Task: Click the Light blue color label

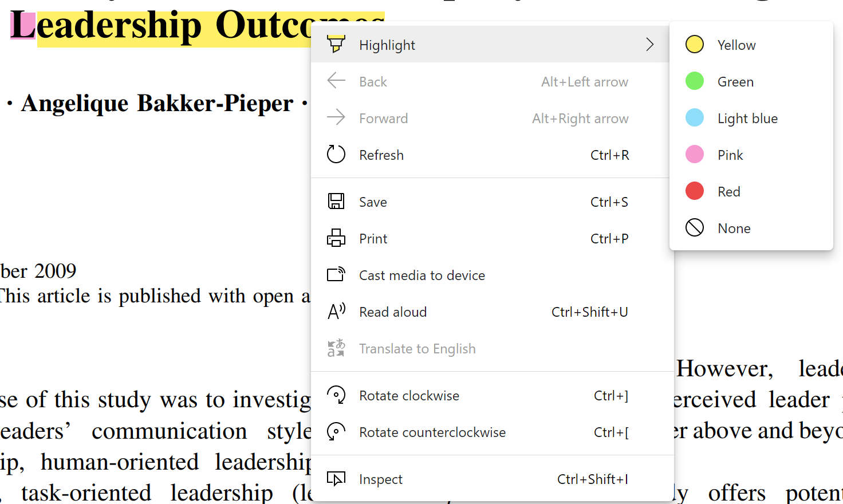Action: click(x=747, y=119)
